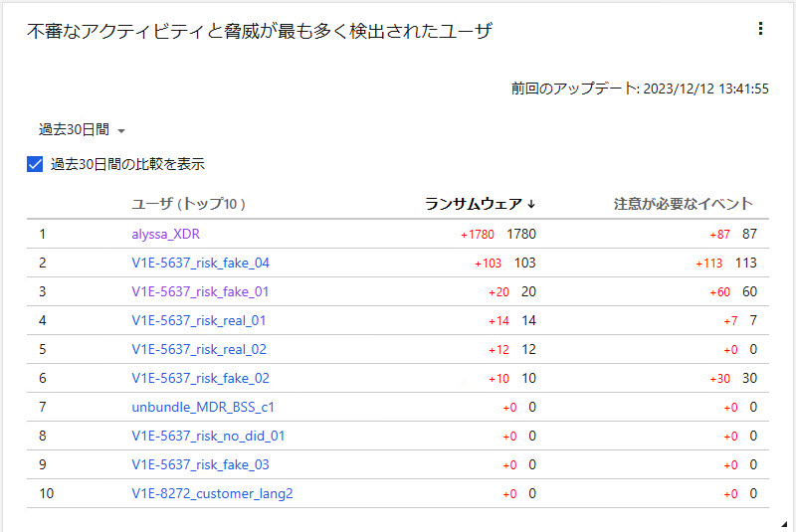This screenshot has width=796, height=532.
Task: Open unbundle_MDR_BSS_c1 user link
Action: (x=203, y=407)
